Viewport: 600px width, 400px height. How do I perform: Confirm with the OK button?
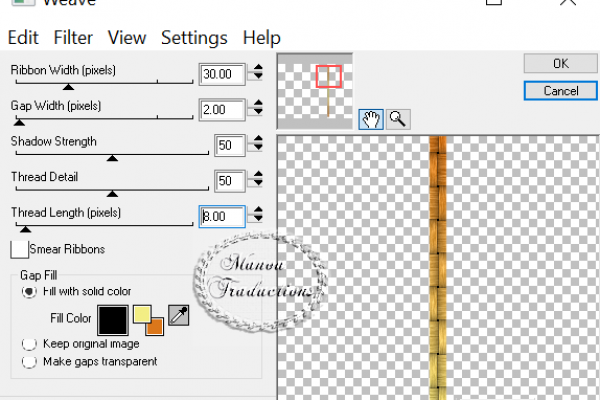(560, 63)
